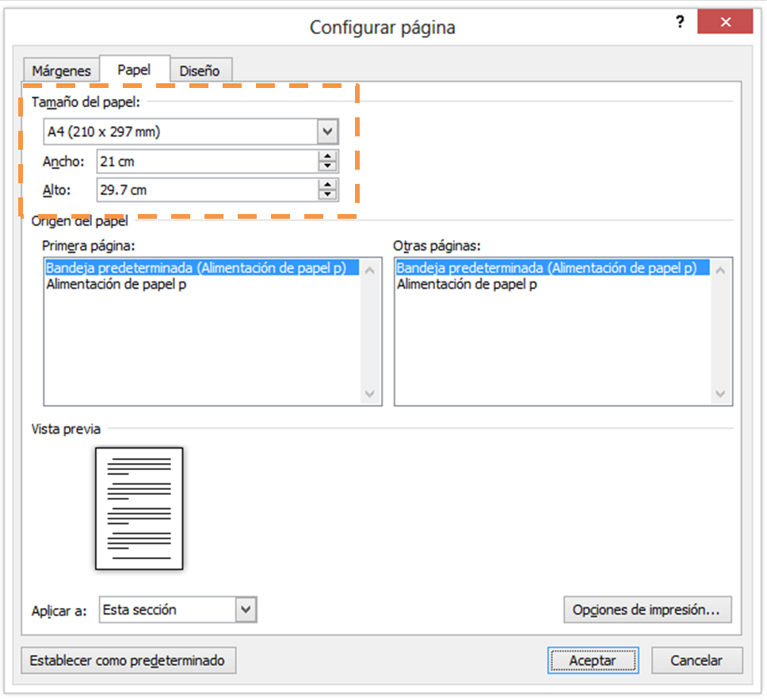Switch to the Diseño tab
767x700 pixels.
point(200,71)
